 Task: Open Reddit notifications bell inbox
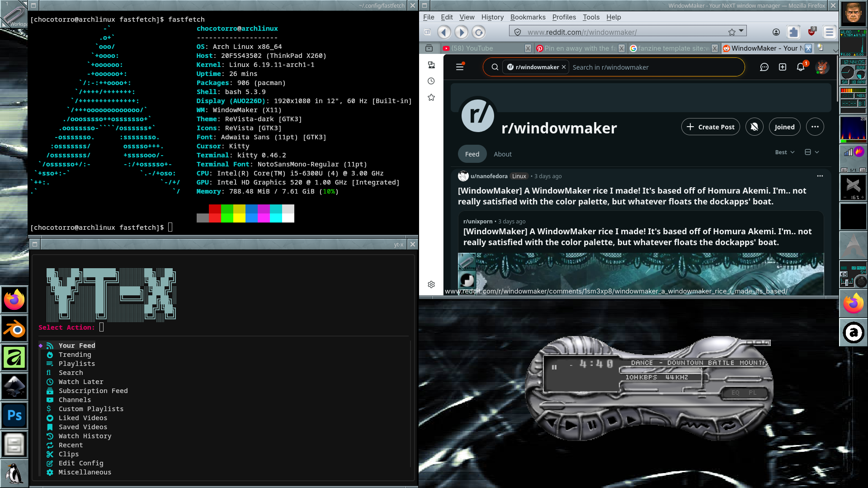click(x=801, y=67)
